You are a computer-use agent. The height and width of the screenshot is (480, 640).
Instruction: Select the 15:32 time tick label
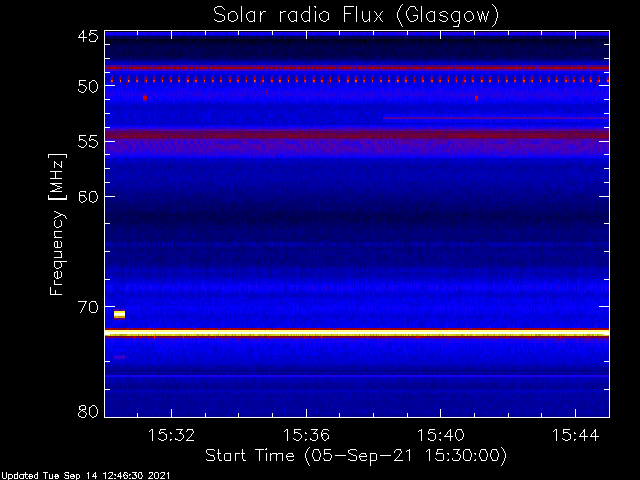coord(171,435)
